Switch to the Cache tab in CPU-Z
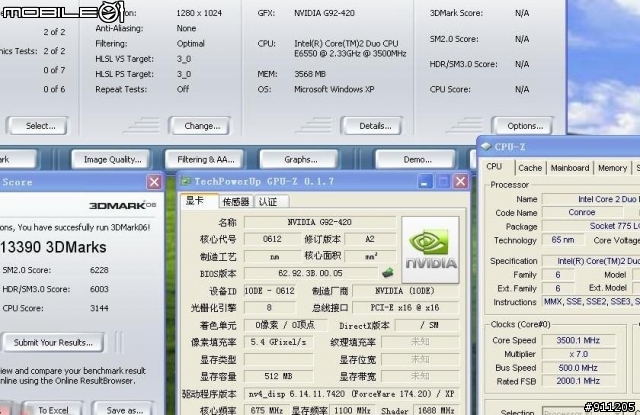640x415 pixels. click(530, 168)
